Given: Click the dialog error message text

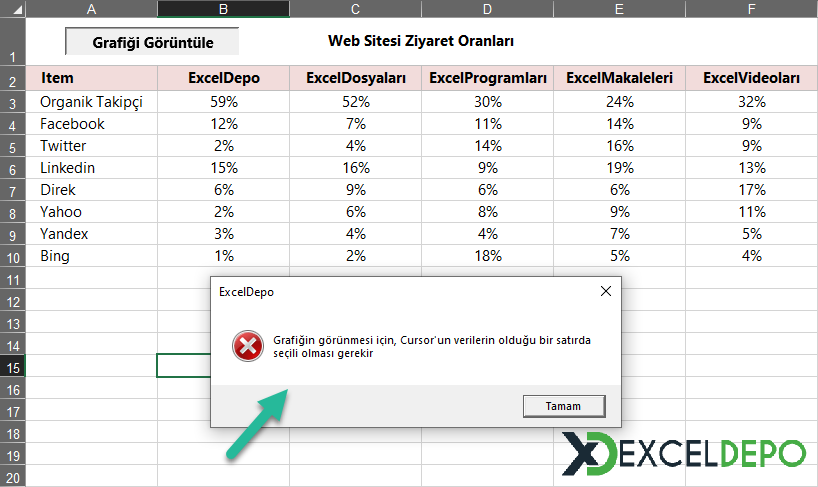Looking at the screenshot, I should coord(432,346).
